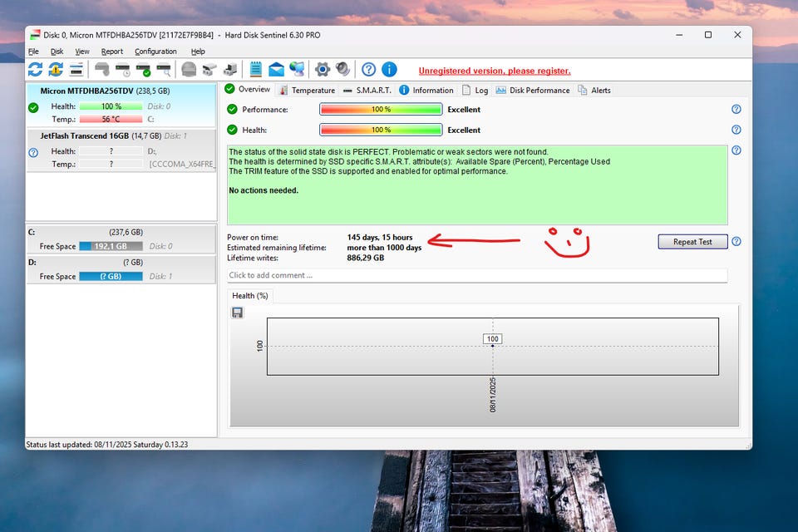Switch to the S.M.A.R.T. tab
The width and height of the screenshot is (798, 532).
(367, 90)
